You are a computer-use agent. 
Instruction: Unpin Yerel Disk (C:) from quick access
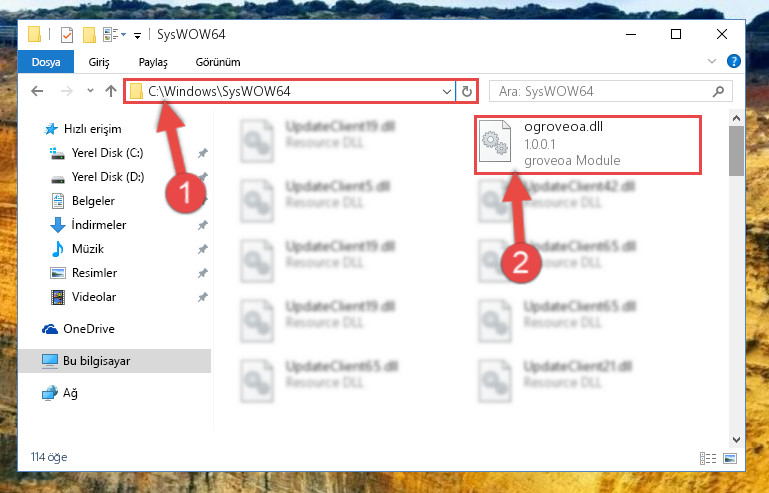[x=203, y=153]
